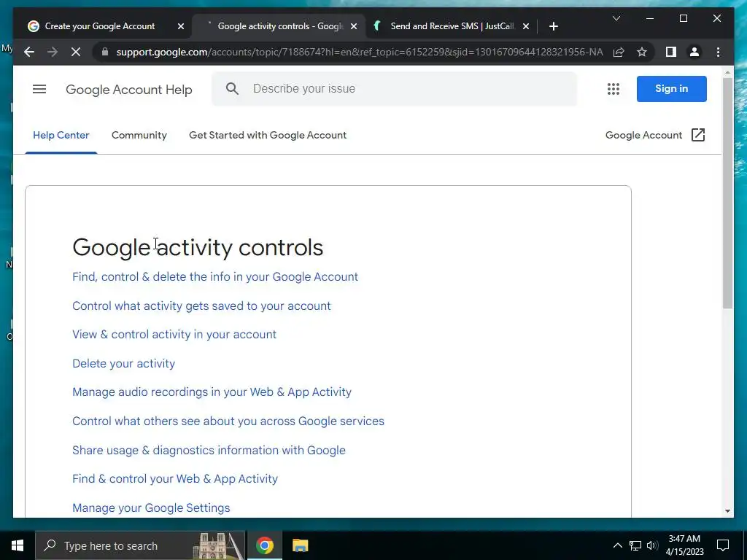This screenshot has width=747, height=560.
Task: Click the Google Account Help title
Action: coord(128,90)
